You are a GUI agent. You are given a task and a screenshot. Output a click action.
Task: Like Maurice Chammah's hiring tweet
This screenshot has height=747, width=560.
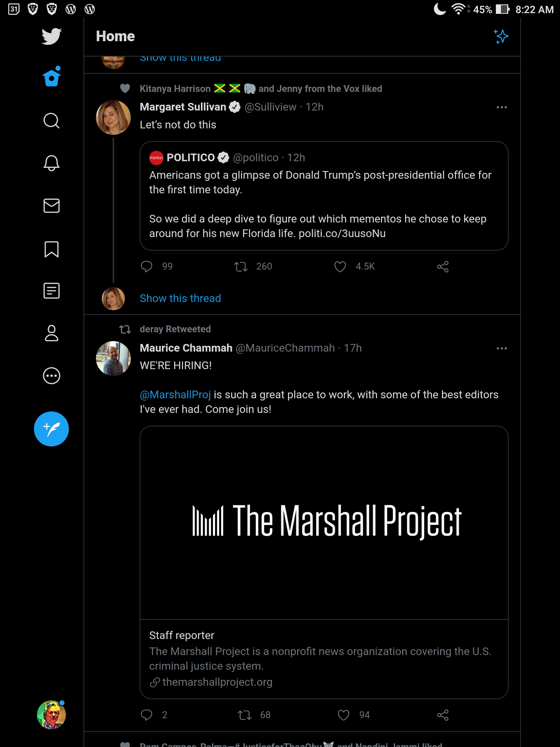click(x=343, y=715)
